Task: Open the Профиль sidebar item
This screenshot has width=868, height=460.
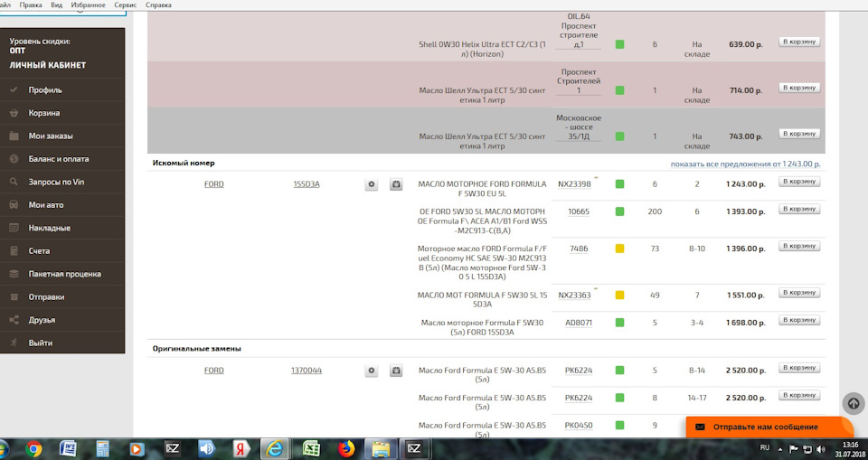Action: point(45,89)
